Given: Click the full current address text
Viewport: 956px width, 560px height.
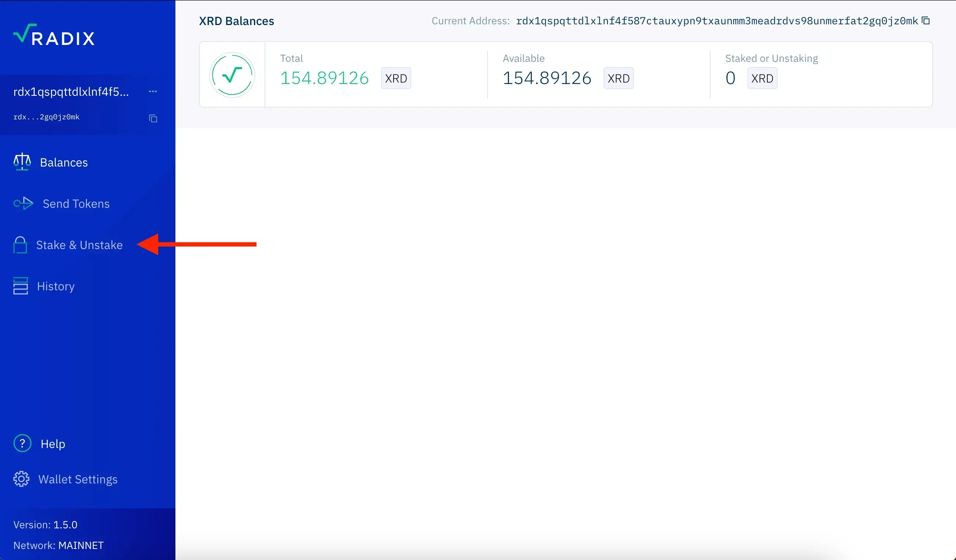Looking at the screenshot, I should point(717,21).
